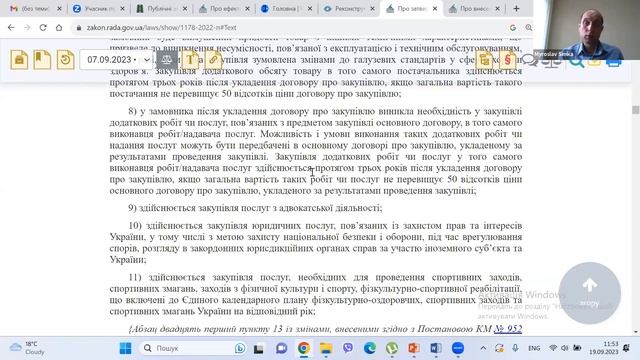Switch to the 'Реконстру' tab
The height and width of the screenshot is (360, 640).
pos(349,9)
